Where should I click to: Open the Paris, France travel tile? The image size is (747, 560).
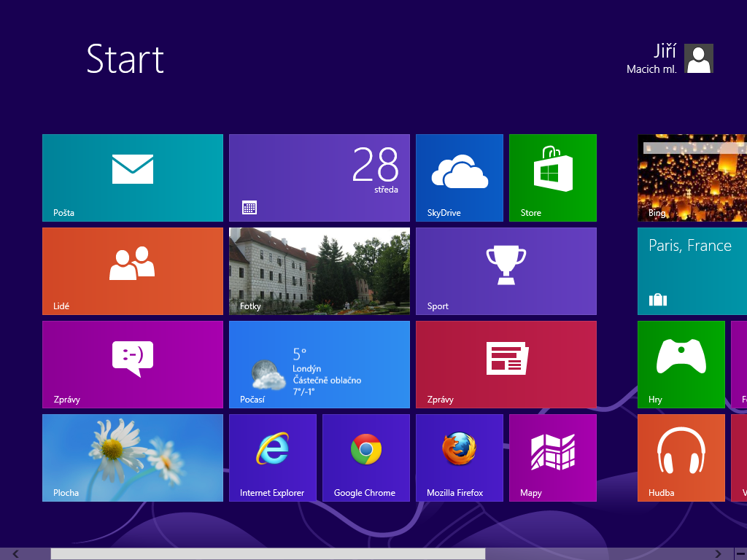coord(692,271)
